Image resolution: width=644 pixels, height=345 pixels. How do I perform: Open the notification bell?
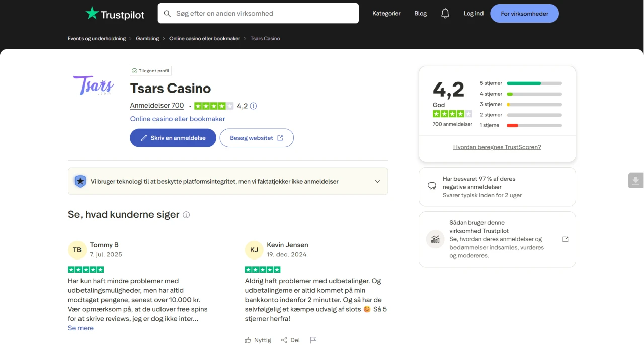click(x=445, y=13)
